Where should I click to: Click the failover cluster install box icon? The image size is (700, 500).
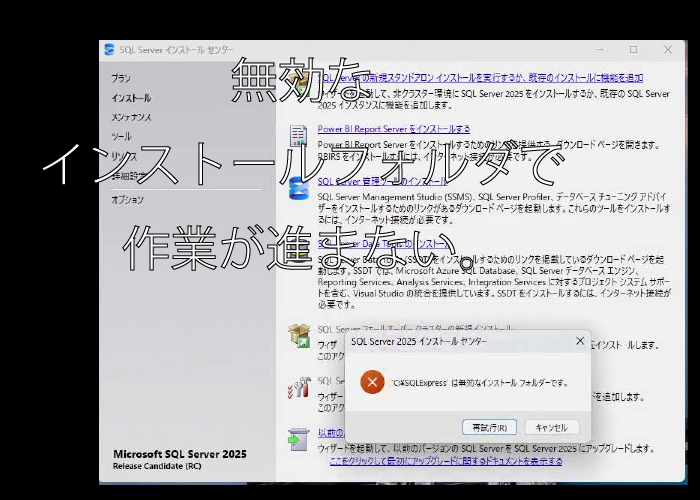pos(299,336)
